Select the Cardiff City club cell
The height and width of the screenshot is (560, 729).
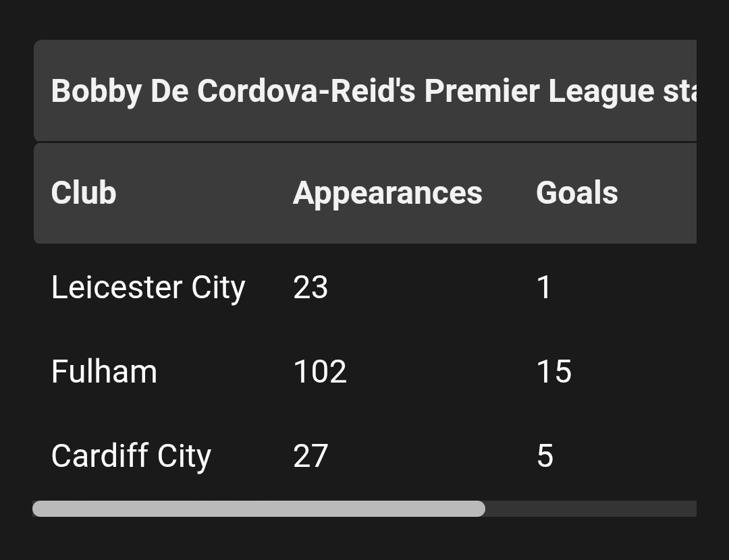131,456
